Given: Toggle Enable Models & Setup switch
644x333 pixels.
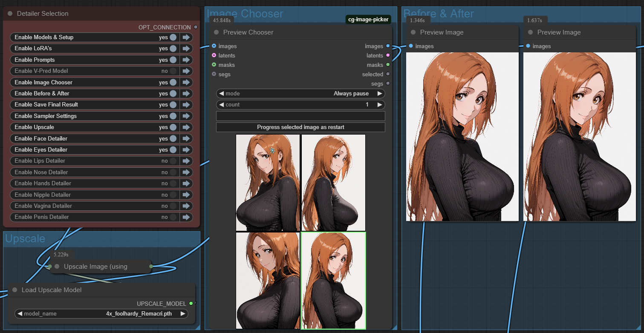Looking at the screenshot, I should [x=173, y=37].
